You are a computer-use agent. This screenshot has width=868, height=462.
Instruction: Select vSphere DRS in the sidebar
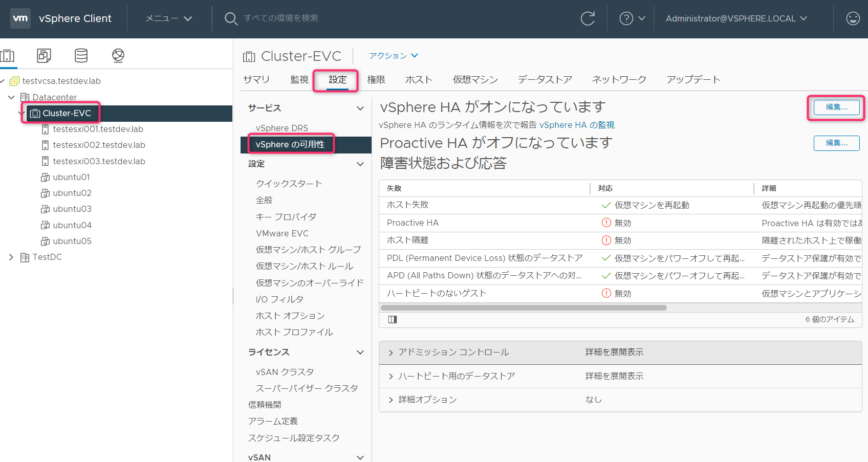coord(282,128)
